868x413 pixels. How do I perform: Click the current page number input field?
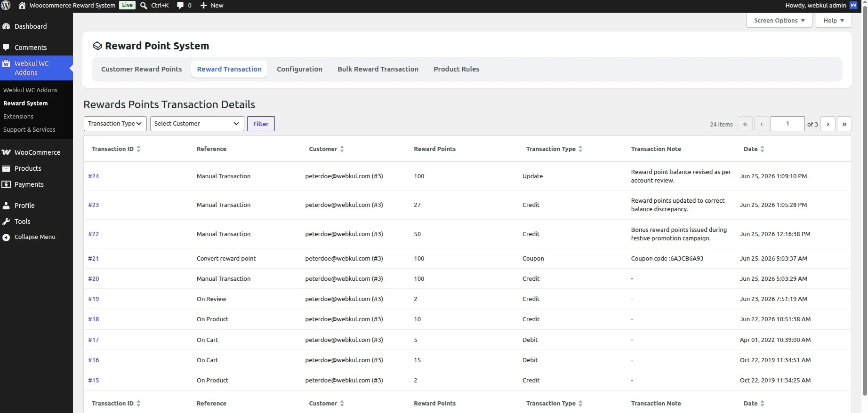coord(788,124)
